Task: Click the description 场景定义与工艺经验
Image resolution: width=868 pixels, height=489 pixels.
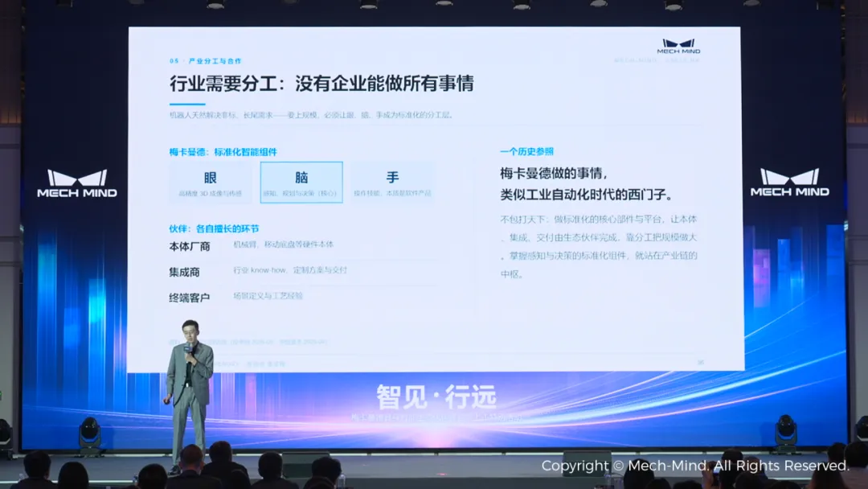Action: (x=268, y=296)
